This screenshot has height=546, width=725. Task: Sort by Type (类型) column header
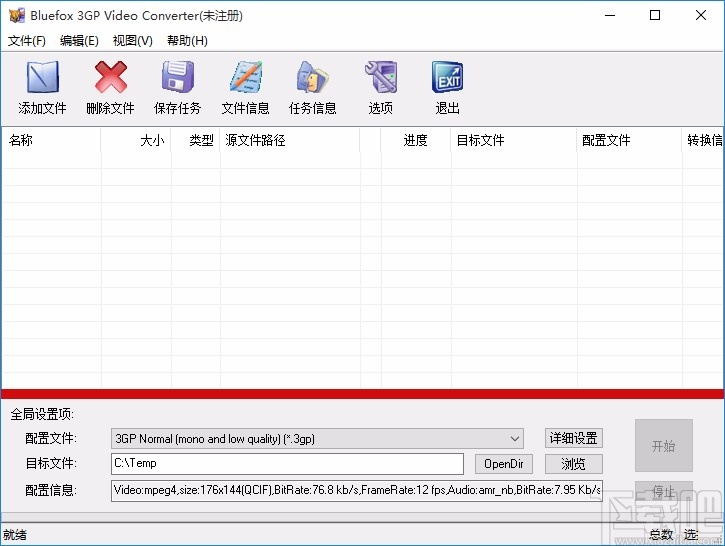click(x=196, y=140)
